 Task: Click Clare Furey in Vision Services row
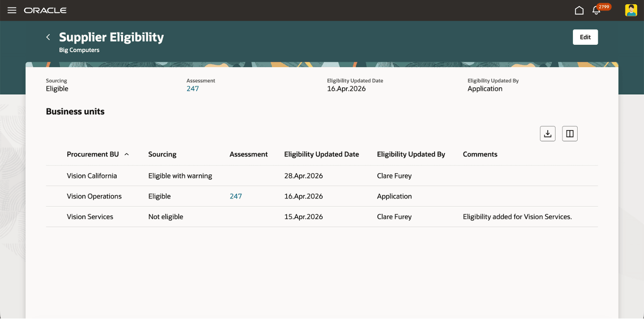point(394,217)
